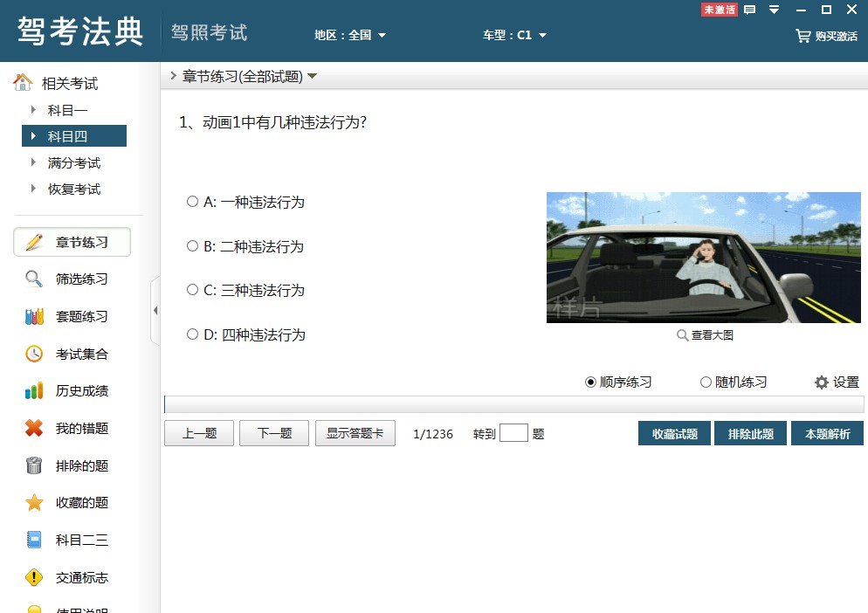This screenshot has width=868, height=613.
Task: Choose answer C 三种违法行为
Action: (193, 290)
